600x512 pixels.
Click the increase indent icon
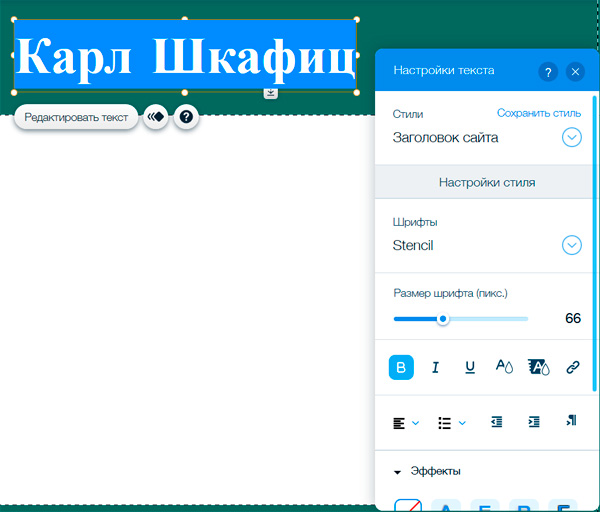pyautogui.click(x=534, y=423)
